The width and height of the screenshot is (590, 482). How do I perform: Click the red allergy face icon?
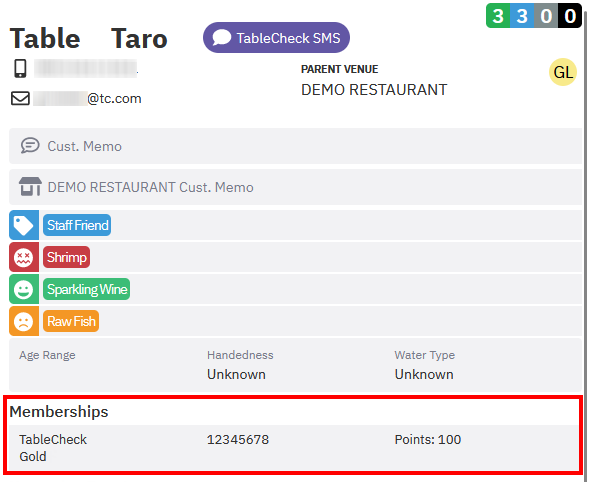(x=24, y=257)
